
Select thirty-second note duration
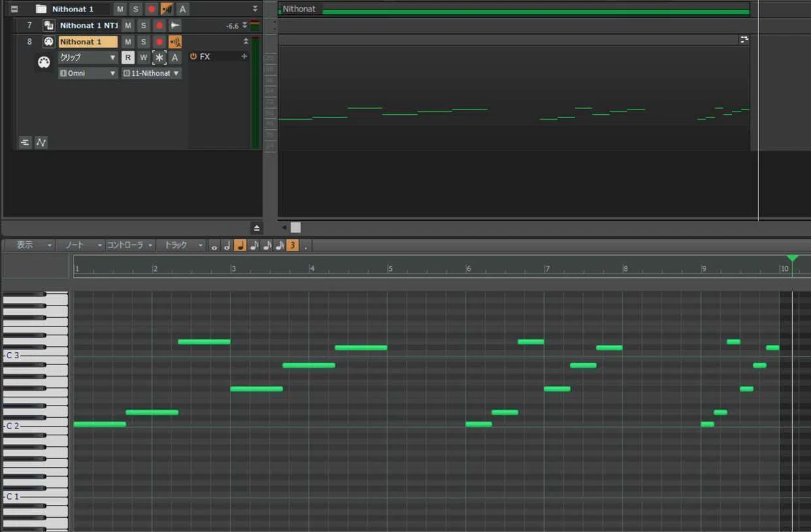pyautogui.click(x=279, y=245)
